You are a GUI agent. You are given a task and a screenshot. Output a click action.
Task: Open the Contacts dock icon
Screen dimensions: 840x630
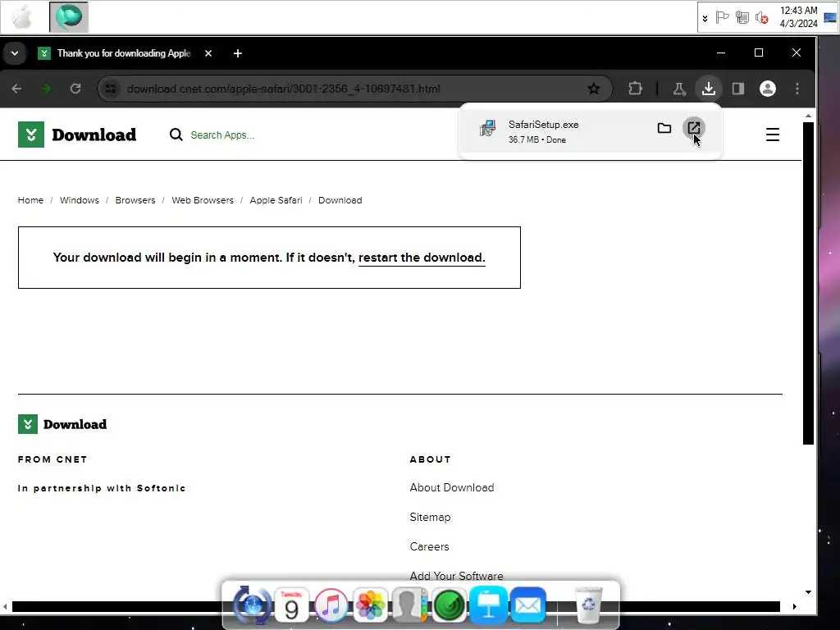[409, 605]
